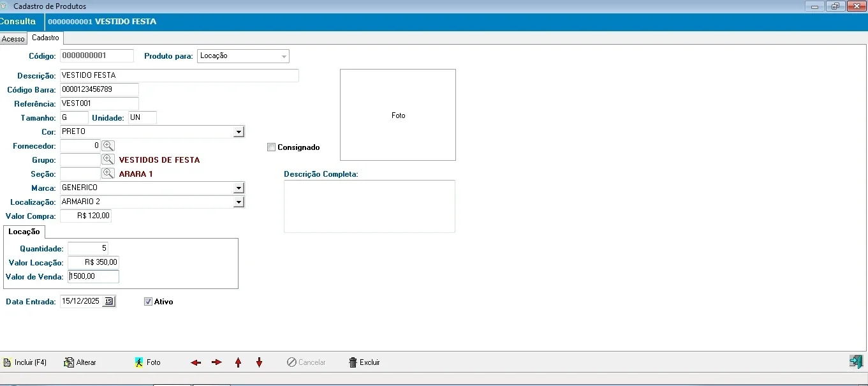Click the Valor Compra field

click(x=85, y=216)
